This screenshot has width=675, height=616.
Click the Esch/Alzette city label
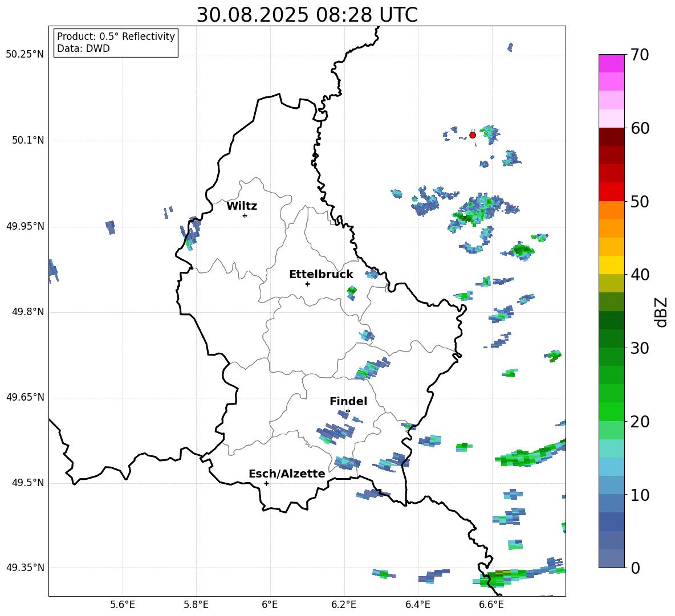click(287, 474)
